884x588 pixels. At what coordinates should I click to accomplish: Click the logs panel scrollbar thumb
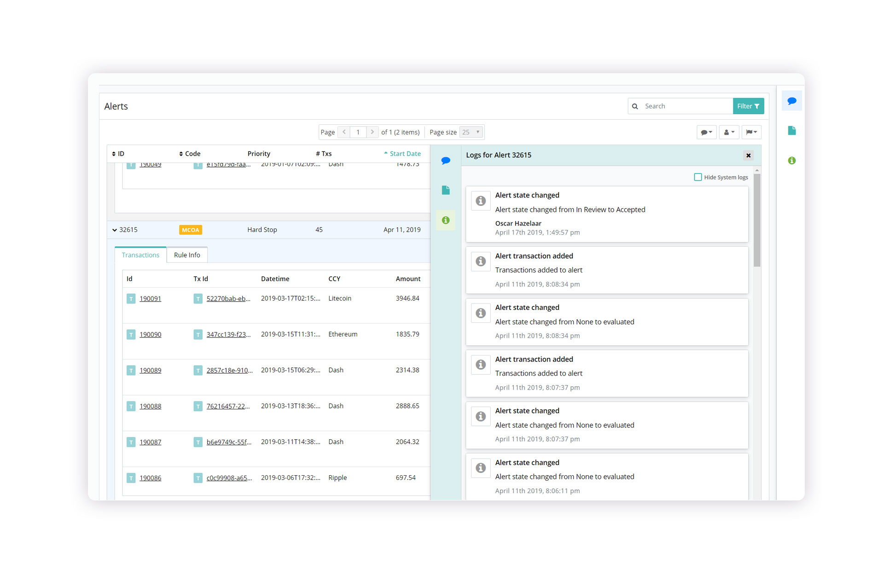pos(756,220)
